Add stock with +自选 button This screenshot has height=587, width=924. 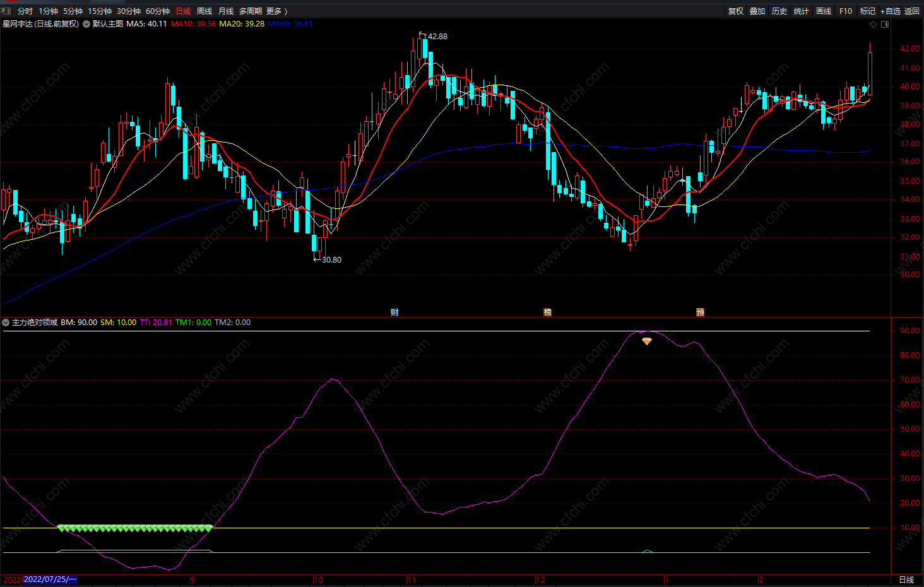click(891, 11)
